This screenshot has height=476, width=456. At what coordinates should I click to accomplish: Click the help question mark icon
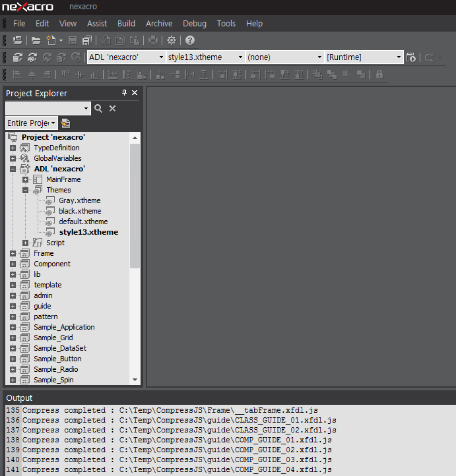(x=190, y=40)
